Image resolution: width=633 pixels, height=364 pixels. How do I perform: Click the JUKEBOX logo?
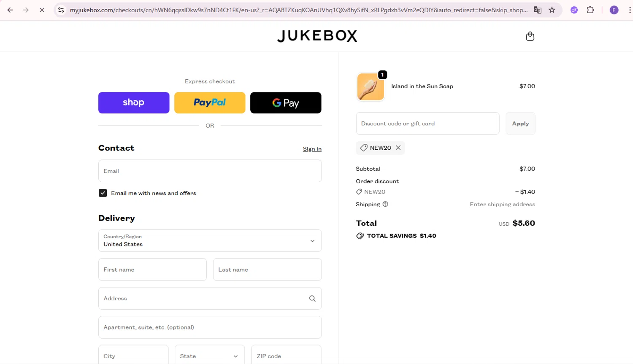[x=317, y=36]
